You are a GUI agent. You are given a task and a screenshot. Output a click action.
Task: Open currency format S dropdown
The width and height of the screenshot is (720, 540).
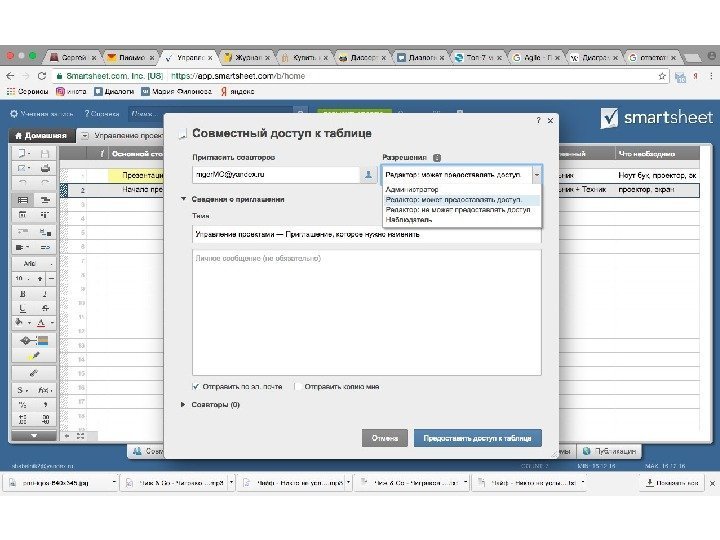point(22,390)
